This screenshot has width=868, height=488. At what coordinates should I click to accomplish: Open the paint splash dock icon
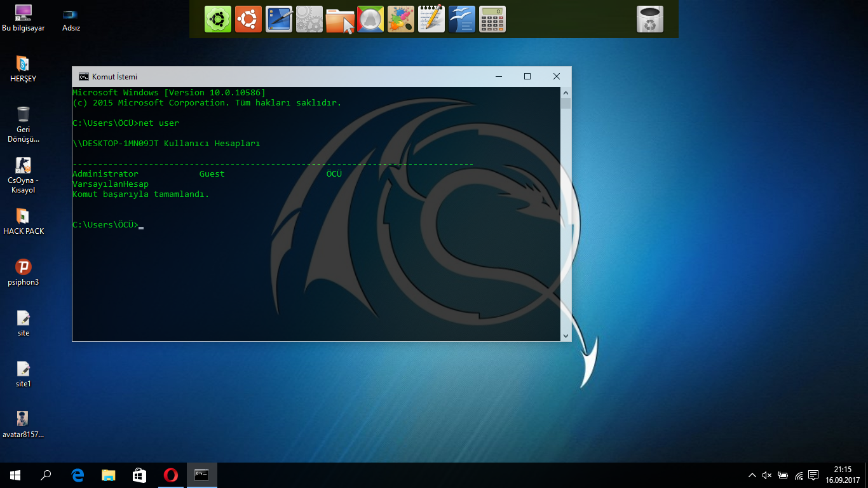tap(401, 19)
